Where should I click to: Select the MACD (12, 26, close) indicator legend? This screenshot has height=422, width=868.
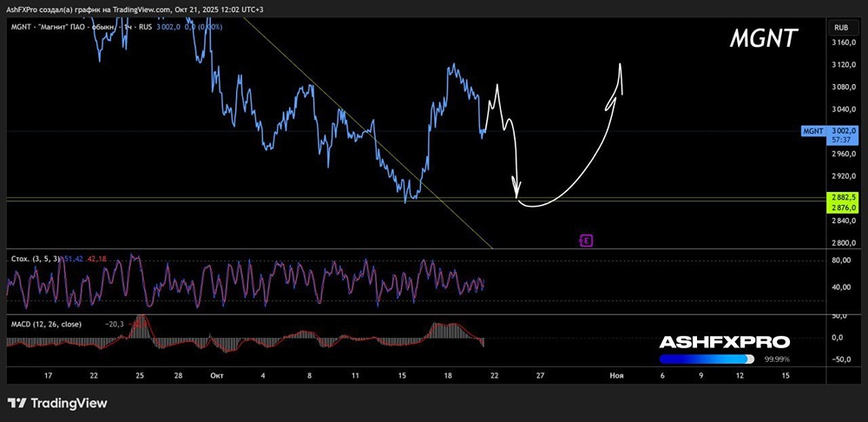tap(46, 324)
